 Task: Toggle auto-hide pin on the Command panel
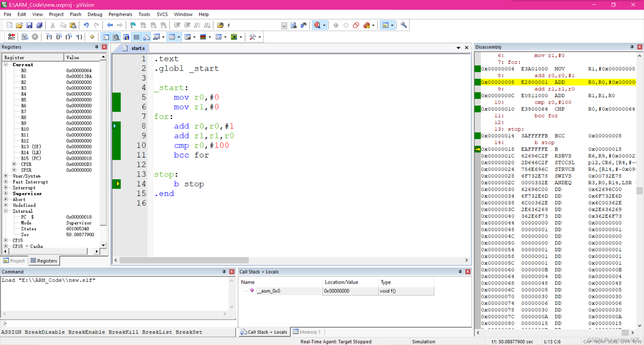click(x=224, y=272)
